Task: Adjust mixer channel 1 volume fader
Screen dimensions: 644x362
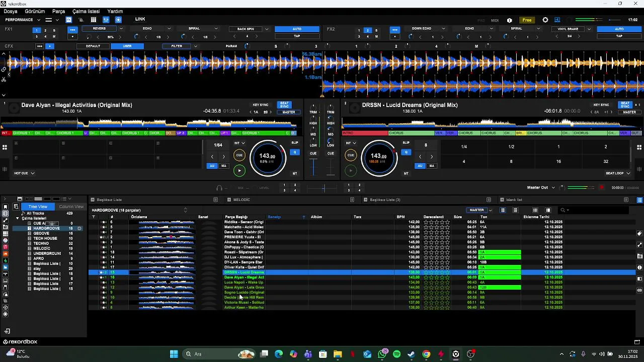Action: [313, 167]
